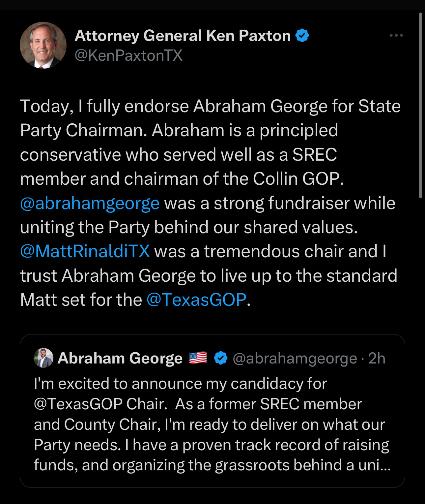425x504 pixels.
Task: Click Abraham George's profile avatar
Action: tap(43, 358)
